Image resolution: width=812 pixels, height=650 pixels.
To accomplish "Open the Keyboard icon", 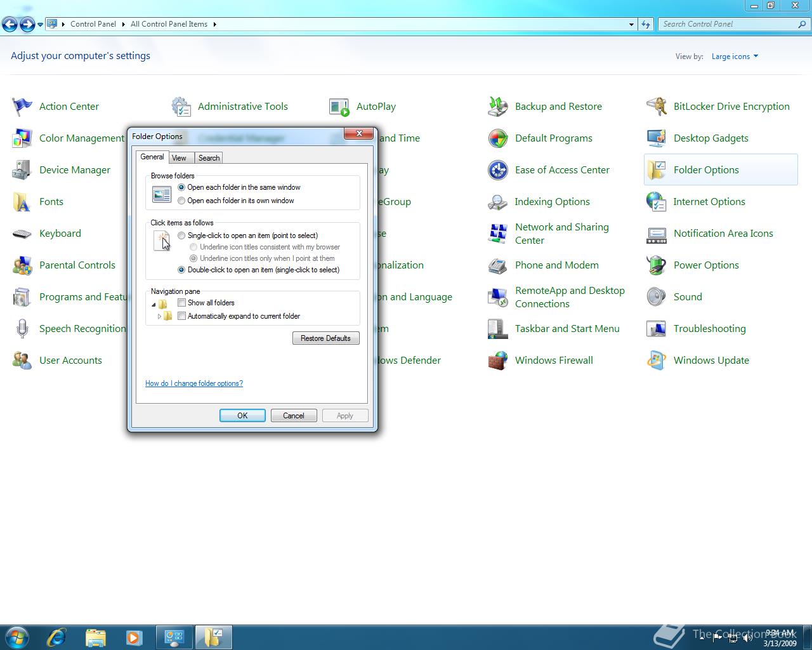I will [22, 234].
